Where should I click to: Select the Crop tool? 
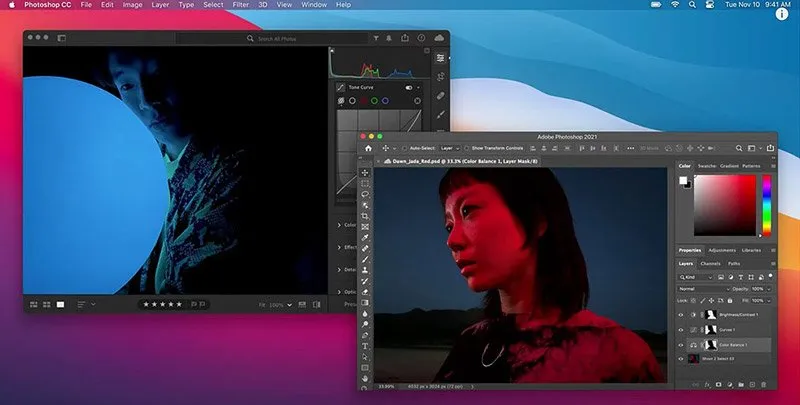[366, 216]
